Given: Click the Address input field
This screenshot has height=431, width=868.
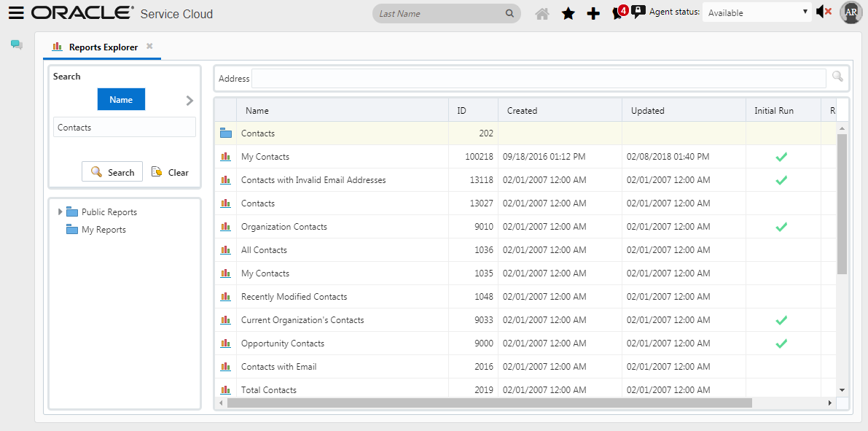Looking at the screenshot, I should (539, 78).
